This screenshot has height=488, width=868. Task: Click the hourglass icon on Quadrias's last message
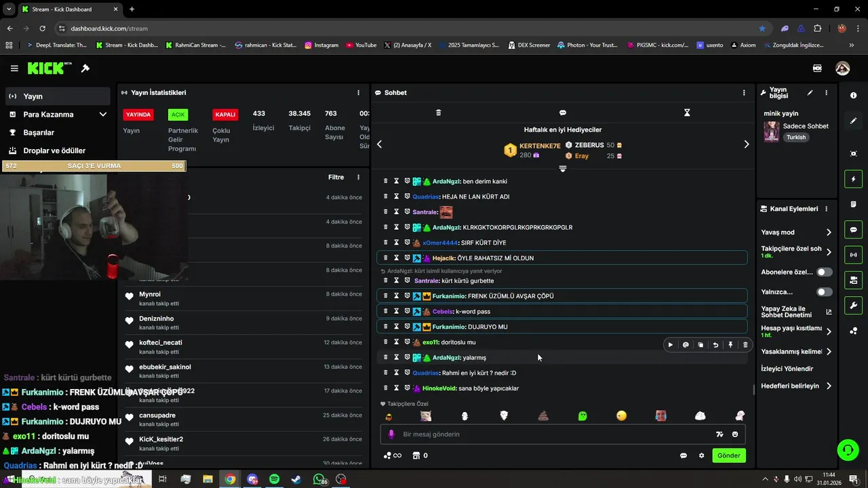tap(396, 373)
